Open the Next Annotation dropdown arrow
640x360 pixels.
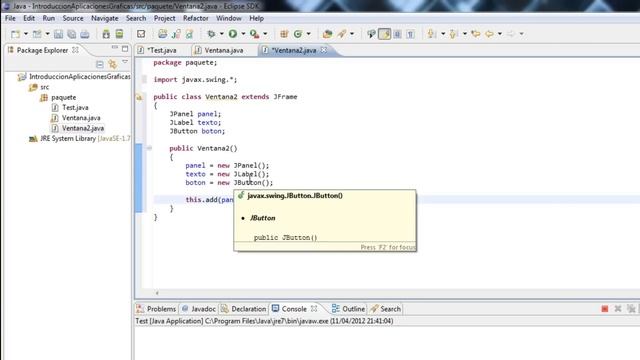443,34
